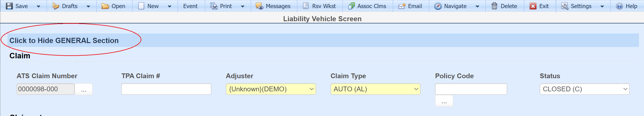
Task: Click the TPA Claim # text field
Action: [166, 89]
